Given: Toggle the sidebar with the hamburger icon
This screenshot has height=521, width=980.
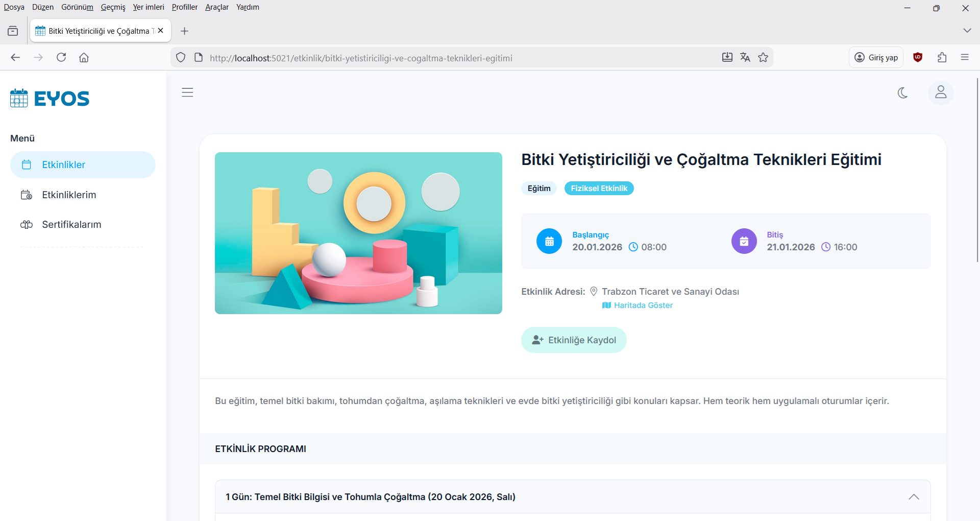Looking at the screenshot, I should pyautogui.click(x=187, y=92).
